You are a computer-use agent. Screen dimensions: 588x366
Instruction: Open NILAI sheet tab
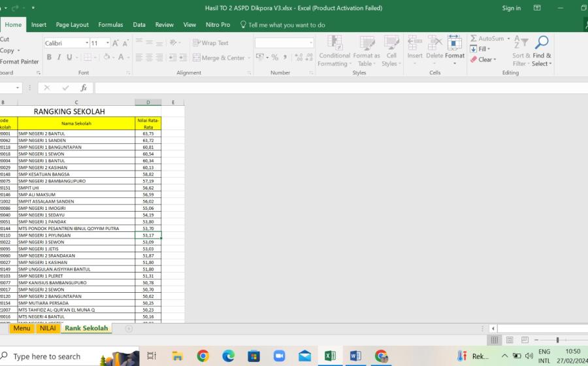(48, 328)
